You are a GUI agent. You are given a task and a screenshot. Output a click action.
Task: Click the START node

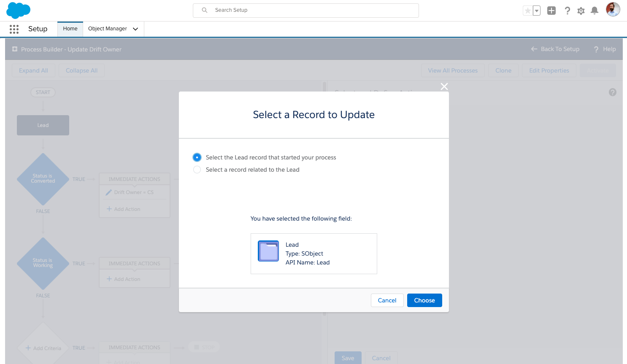tap(43, 92)
